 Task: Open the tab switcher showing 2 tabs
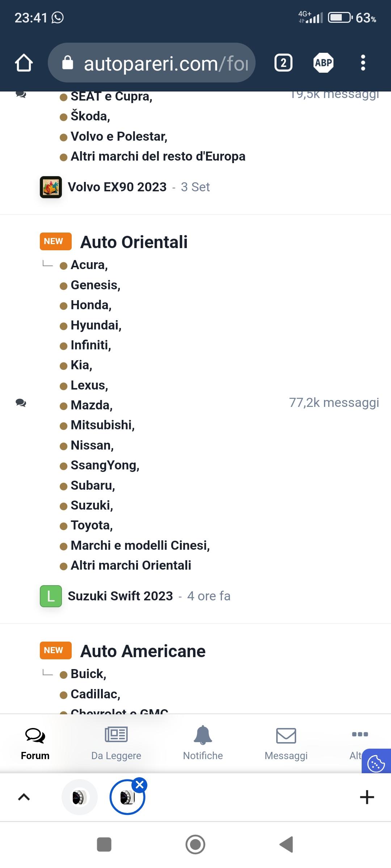tap(283, 63)
